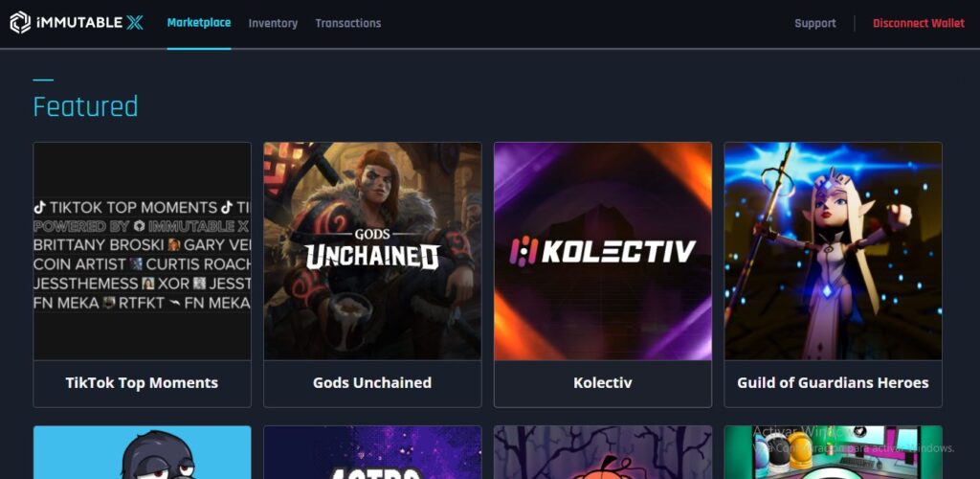
Task: Click the TikTok icon in the banner
Action: pyautogui.click(x=40, y=207)
